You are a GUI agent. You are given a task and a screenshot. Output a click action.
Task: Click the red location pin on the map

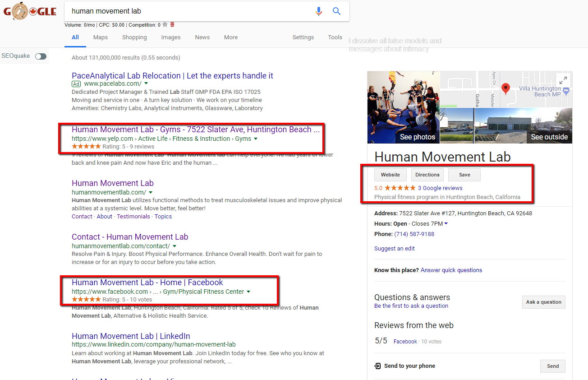(x=506, y=89)
